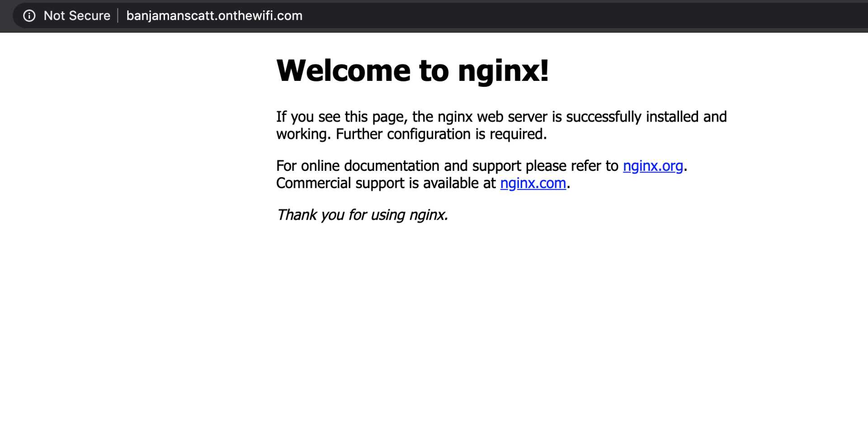Click text "working. Further configuration is required."
868x428 pixels.
411,134
